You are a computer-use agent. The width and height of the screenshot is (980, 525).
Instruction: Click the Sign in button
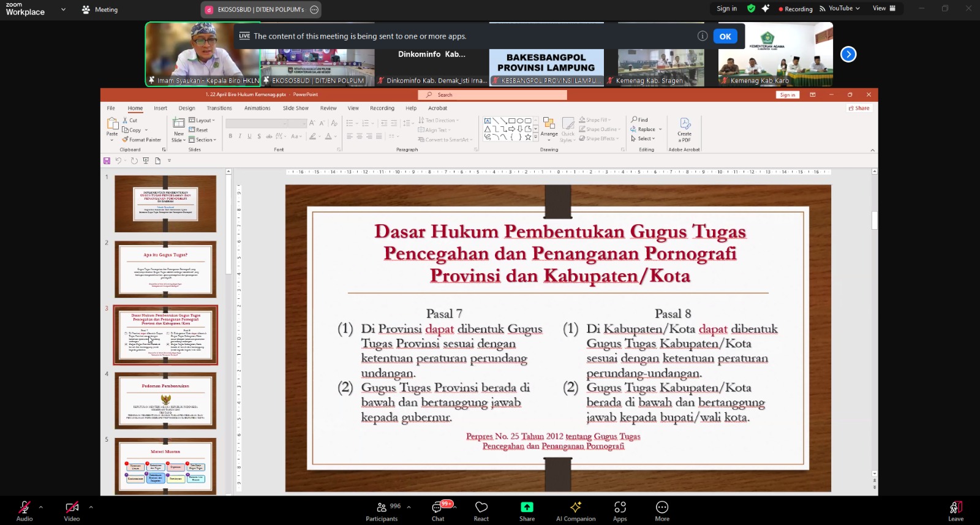pyautogui.click(x=726, y=9)
